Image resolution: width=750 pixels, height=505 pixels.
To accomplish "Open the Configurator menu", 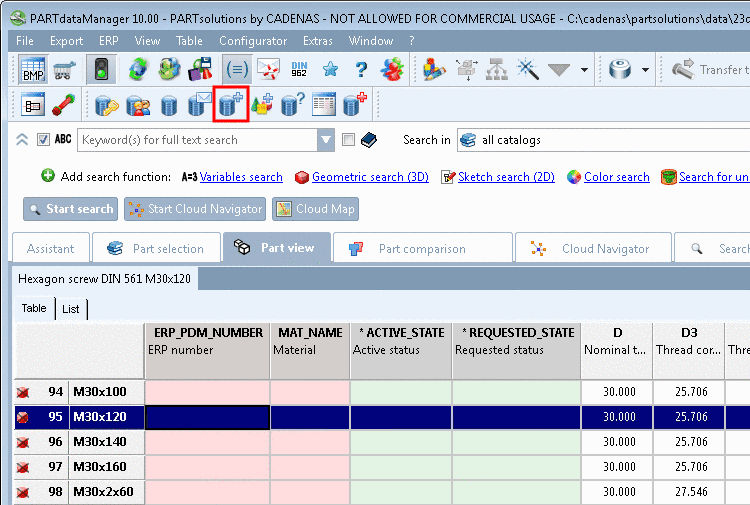I will click(x=253, y=41).
